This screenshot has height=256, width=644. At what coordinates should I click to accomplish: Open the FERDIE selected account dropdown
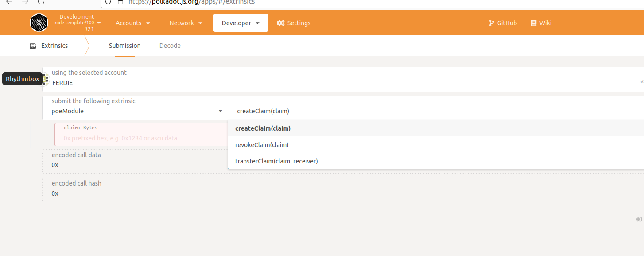(x=343, y=79)
